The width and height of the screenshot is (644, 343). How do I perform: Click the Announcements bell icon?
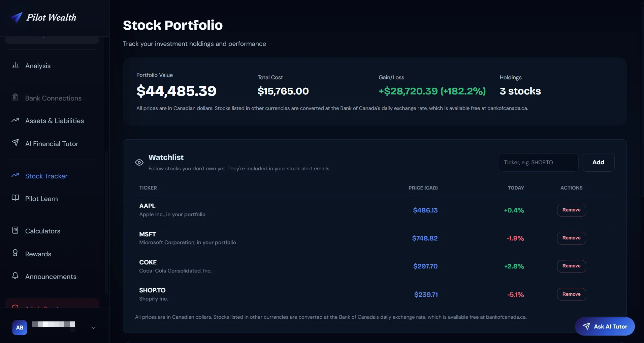[x=15, y=276]
